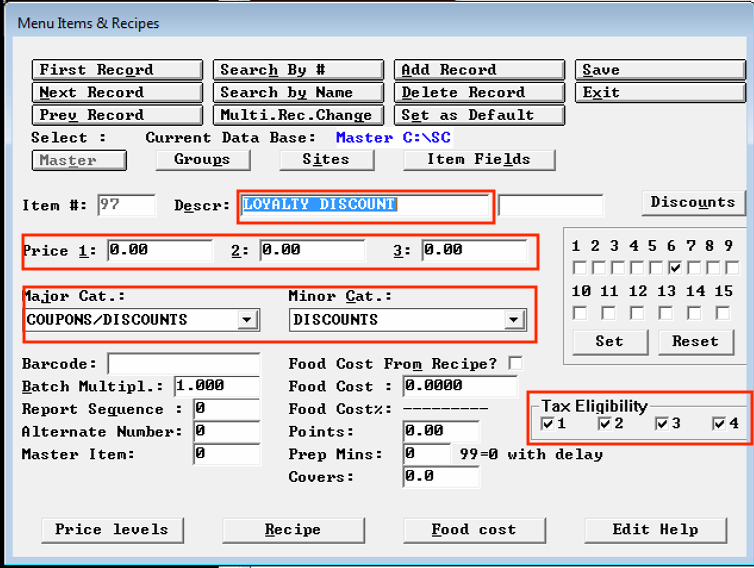Toggle Tax Eligibility 1 checkbox
Image resolution: width=754 pixels, height=568 pixels.
[x=548, y=424]
